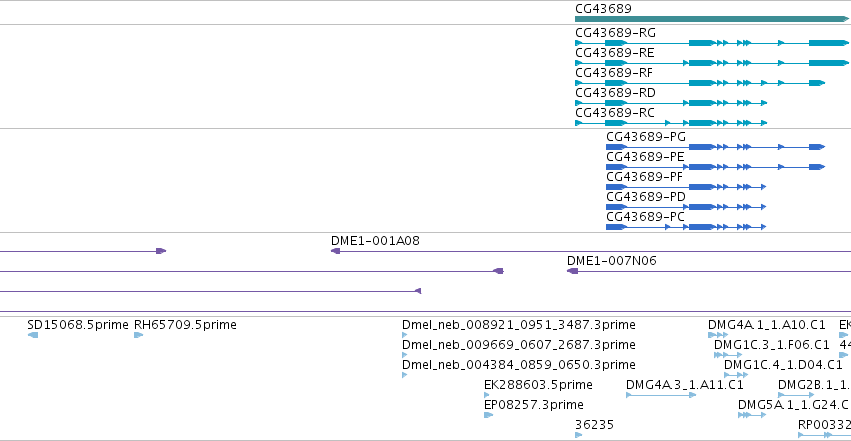The width and height of the screenshot is (851, 441).
Task: Select the DME1-007N06 clone label
Action: pos(612,261)
